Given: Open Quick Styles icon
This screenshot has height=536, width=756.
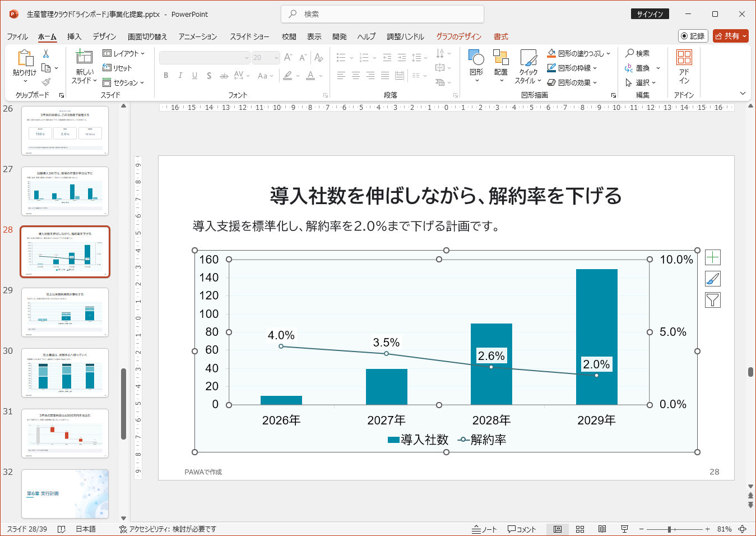Looking at the screenshot, I should (x=528, y=58).
